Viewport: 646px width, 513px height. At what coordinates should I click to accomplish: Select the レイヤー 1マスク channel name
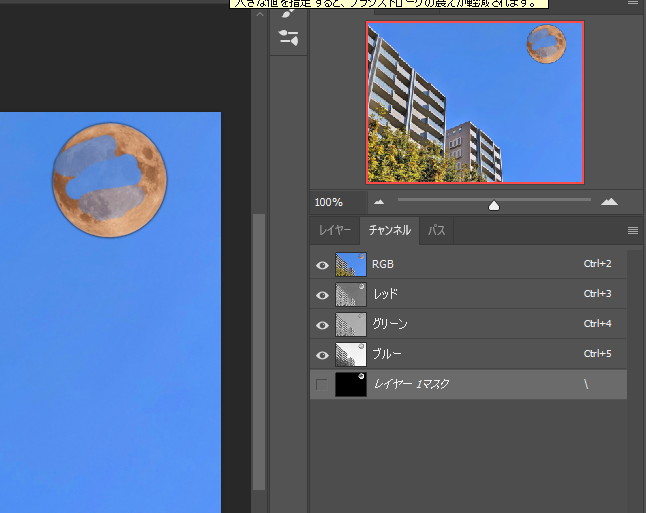(x=411, y=384)
